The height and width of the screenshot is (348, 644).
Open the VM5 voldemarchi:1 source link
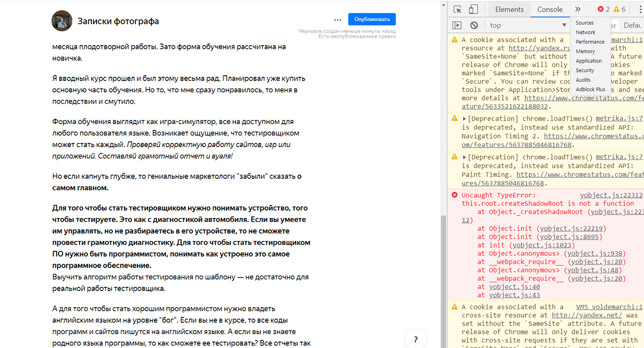(609, 307)
